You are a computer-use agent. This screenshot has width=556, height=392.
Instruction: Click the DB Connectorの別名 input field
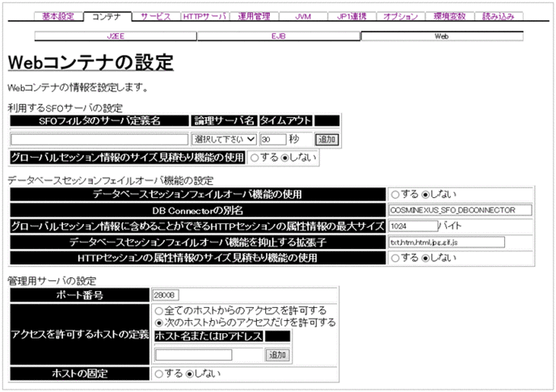[461, 210]
